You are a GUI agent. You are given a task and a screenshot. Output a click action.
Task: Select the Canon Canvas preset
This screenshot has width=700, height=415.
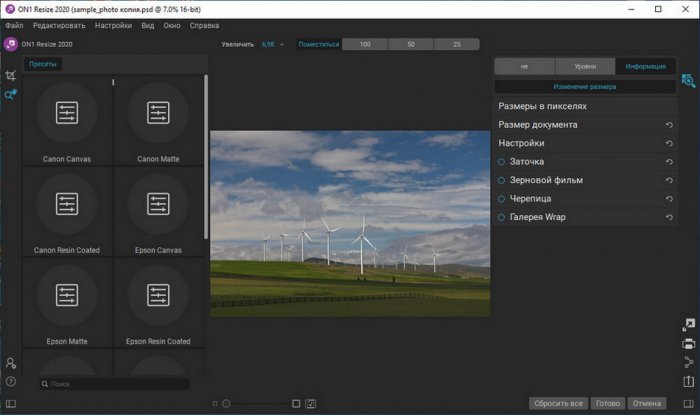point(67,121)
